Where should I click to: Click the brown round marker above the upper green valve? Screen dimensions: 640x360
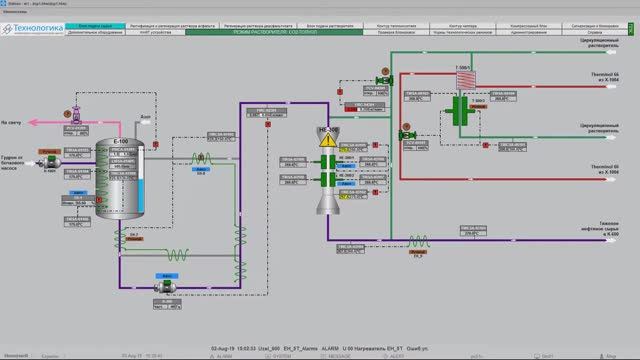point(385,71)
